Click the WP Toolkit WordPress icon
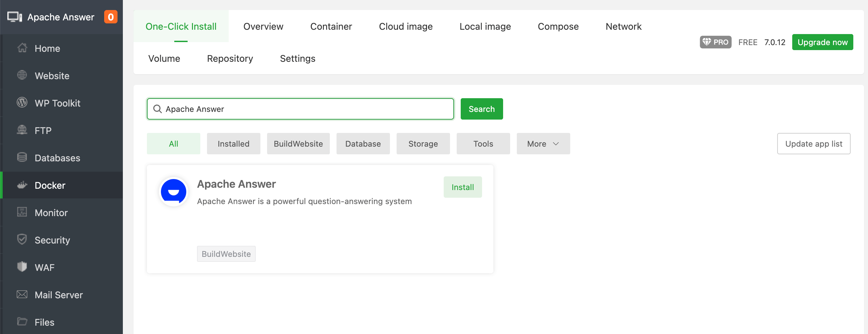The height and width of the screenshot is (334, 868). (x=22, y=103)
